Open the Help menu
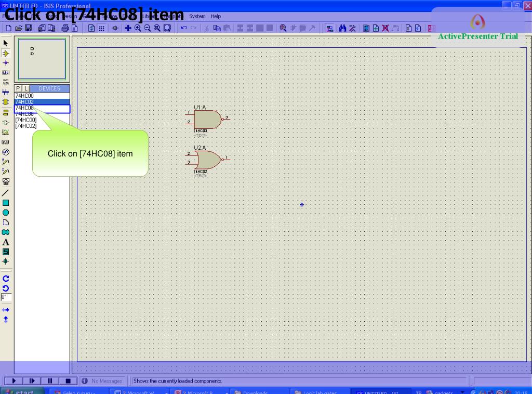Image resolution: width=532 pixels, height=394 pixels. [x=216, y=16]
